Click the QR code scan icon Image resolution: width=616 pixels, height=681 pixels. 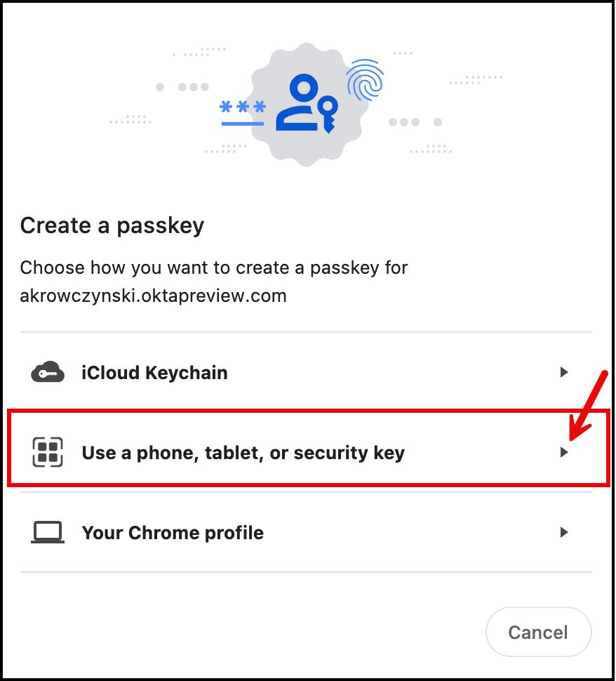pos(48,452)
